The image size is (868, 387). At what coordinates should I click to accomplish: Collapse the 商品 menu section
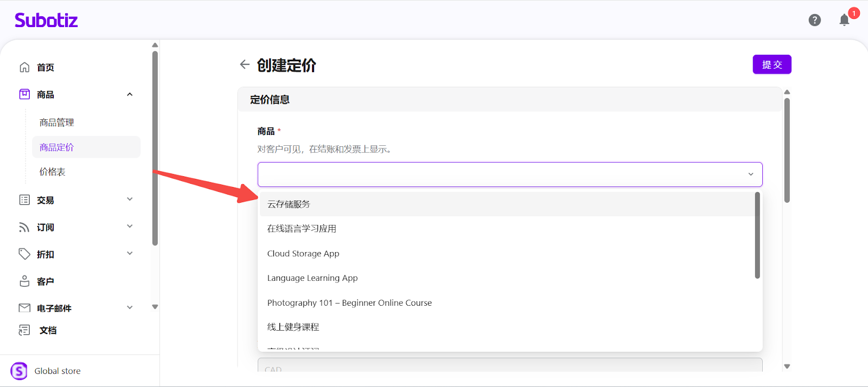pos(130,94)
